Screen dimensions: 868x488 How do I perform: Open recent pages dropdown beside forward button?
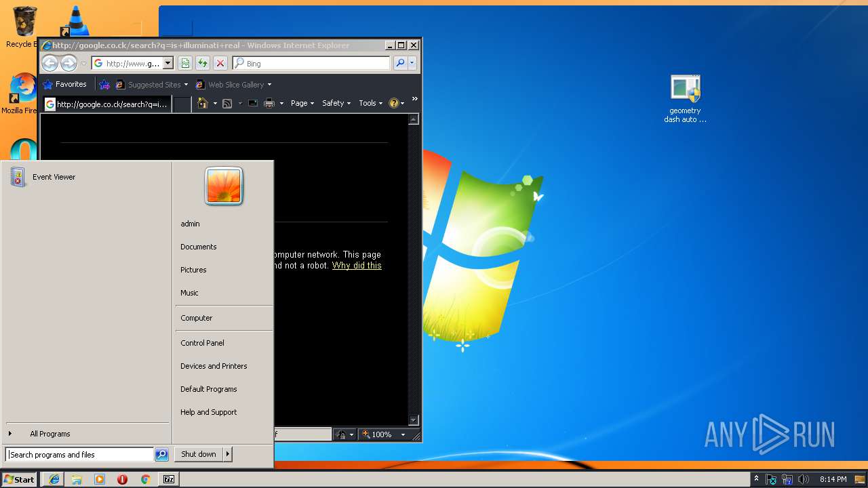(x=83, y=64)
